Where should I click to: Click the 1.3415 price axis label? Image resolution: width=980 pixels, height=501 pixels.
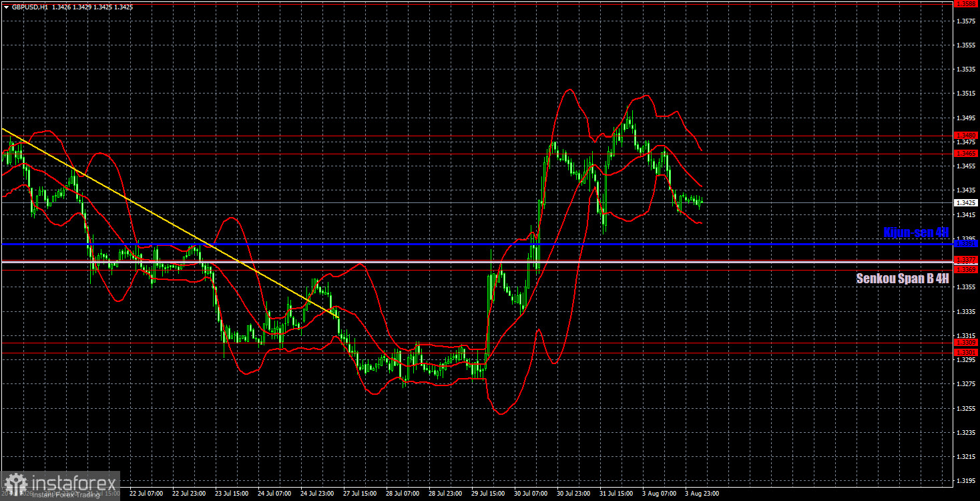tap(966, 215)
